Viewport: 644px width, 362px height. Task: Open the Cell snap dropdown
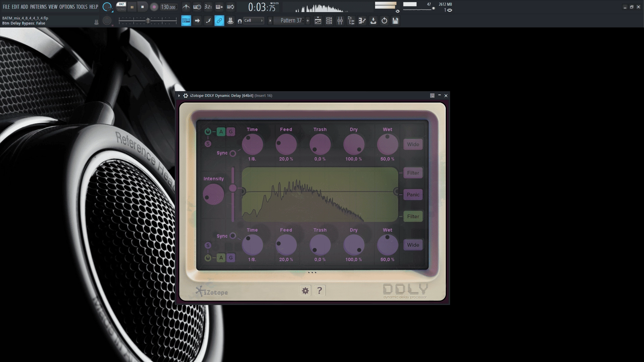[254, 20]
